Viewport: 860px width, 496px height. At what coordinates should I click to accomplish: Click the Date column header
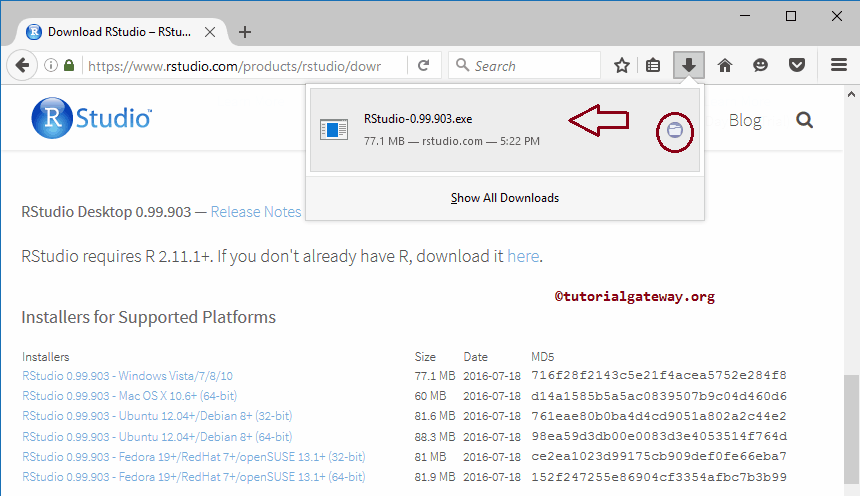coord(475,357)
